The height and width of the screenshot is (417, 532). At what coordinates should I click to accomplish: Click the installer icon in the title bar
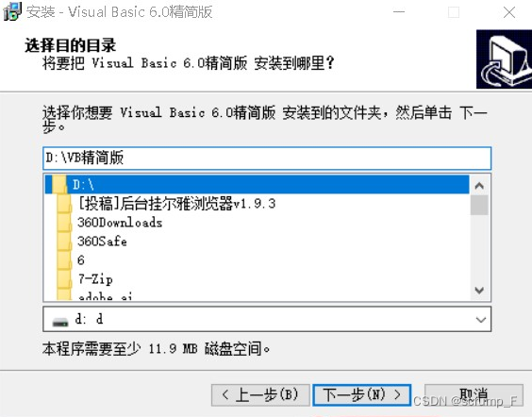pos(12,11)
